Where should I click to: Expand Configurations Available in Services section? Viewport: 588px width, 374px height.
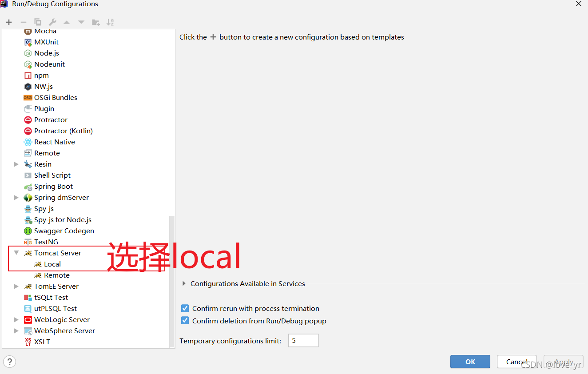pos(184,283)
